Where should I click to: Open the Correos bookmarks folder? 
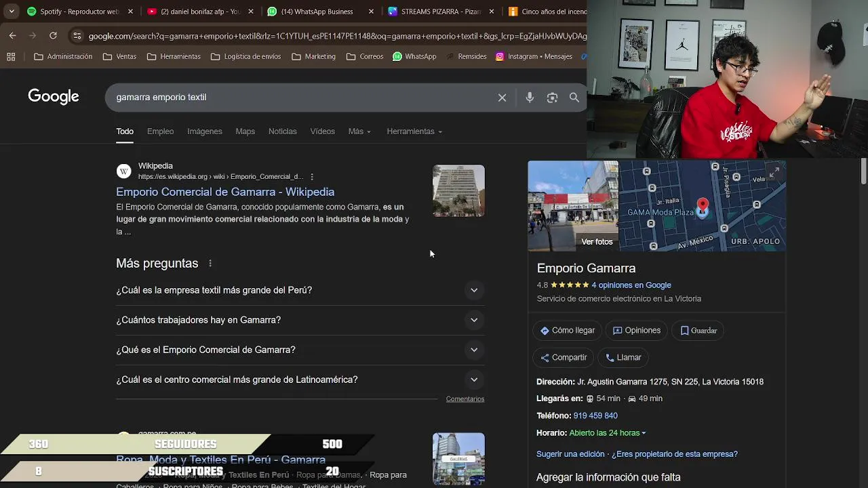click(x=364, y=57)
